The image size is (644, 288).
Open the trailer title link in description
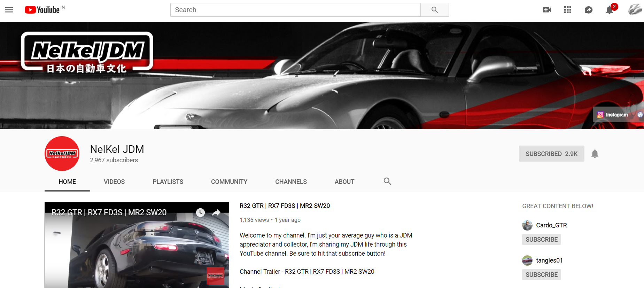(x=285, y=206)
